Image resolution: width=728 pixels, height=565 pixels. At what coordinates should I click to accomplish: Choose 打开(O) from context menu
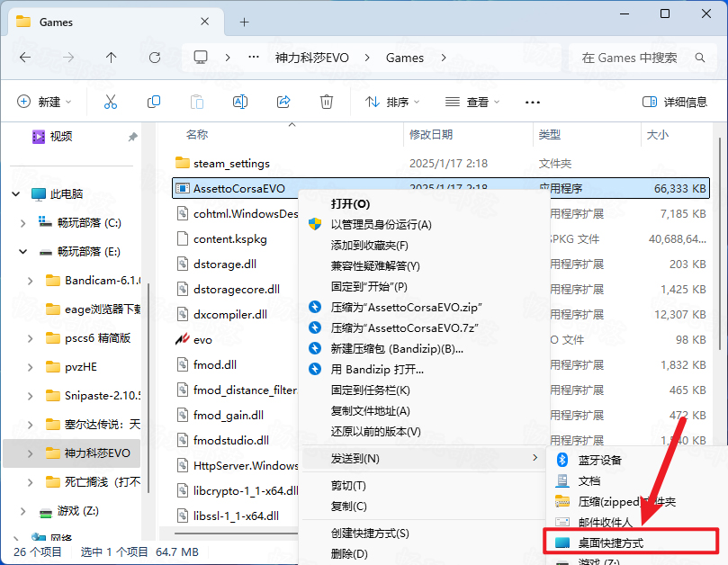pyautogui.click(x=350, y=204)
